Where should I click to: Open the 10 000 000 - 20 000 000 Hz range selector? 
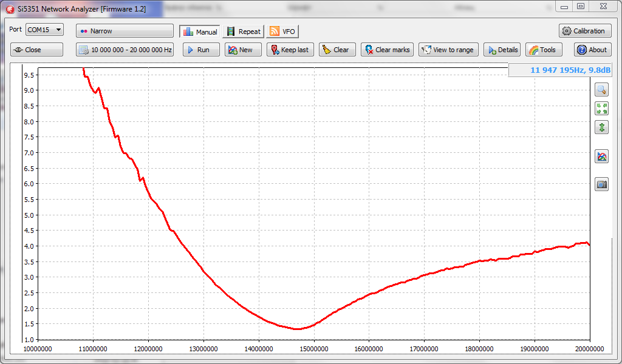125,50
